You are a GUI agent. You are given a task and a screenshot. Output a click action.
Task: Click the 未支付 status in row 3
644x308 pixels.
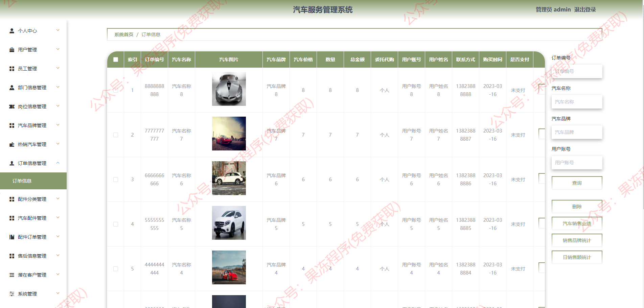click(518, 180)
